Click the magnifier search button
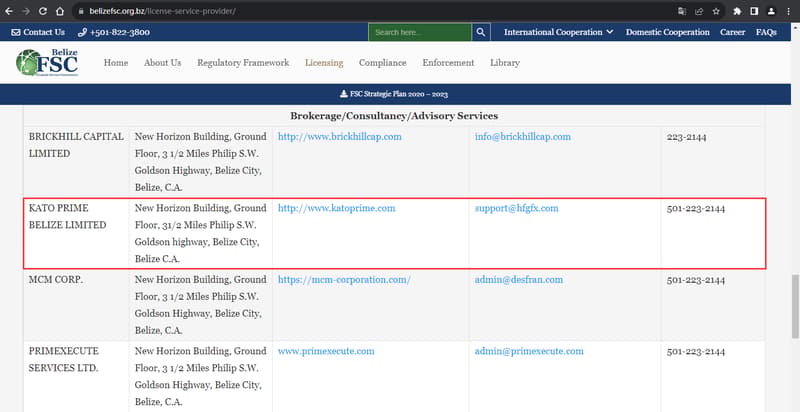800x412 pixels. pos(481,32)
